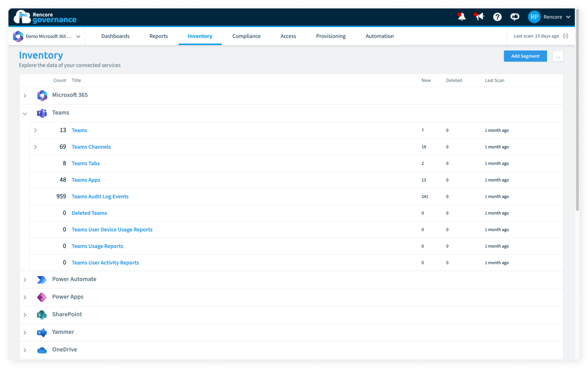Open the Demo Microsoft 365 tenant dropdown
Screen dimensions: 588x368
click(47, 36)
